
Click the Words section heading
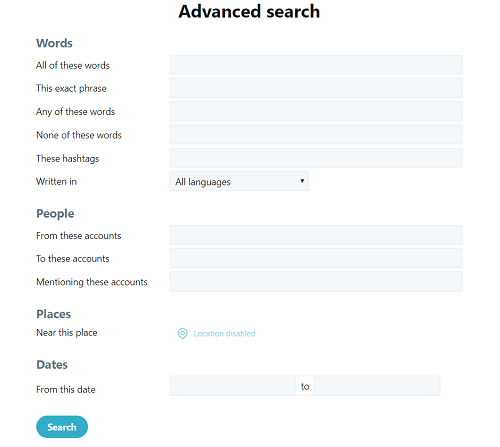pos(54,43)
